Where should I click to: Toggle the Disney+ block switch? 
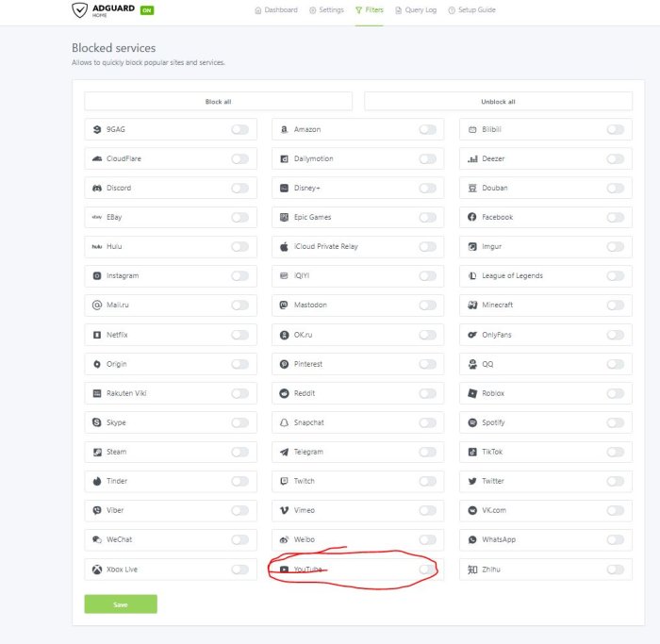[428, 188]
